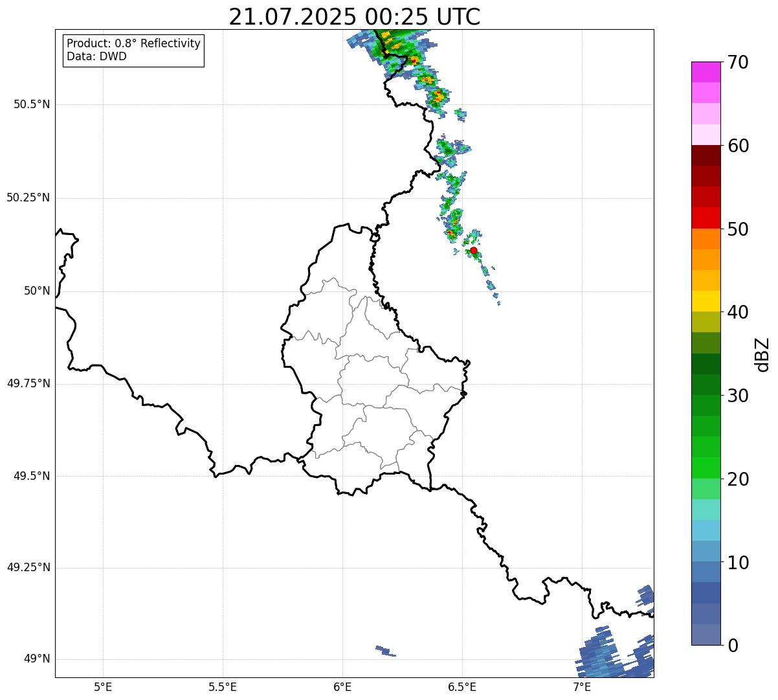Click the 60 colorbar tick label
Viewport: 778px width, 700px height.
[x=738, y=146]
